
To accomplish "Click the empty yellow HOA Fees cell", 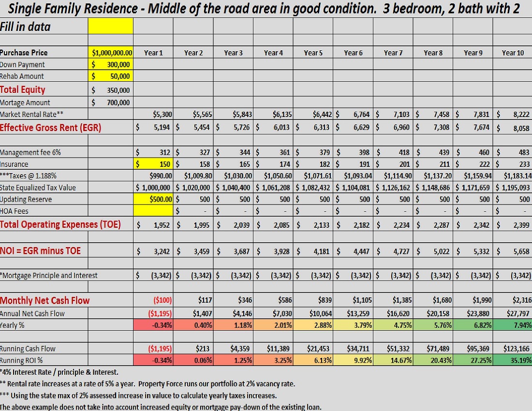I will click(x=153, y=211).
